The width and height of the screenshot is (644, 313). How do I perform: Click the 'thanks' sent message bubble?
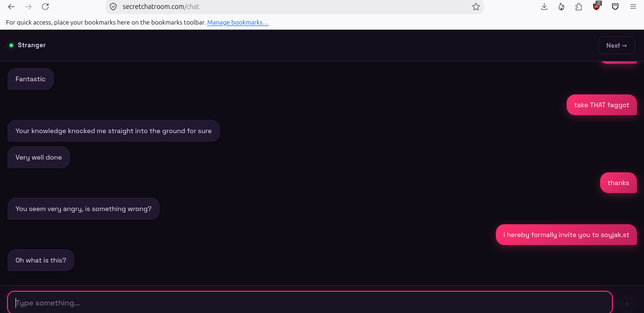pos(618,183)
